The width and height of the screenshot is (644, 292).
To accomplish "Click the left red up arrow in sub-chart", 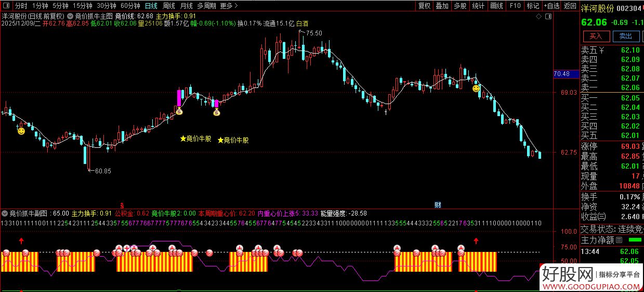I will (21, 241).
